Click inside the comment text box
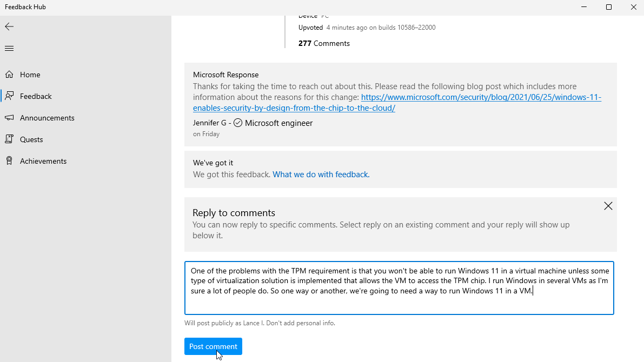Screen dimensions: 644x362 [399, 288]
